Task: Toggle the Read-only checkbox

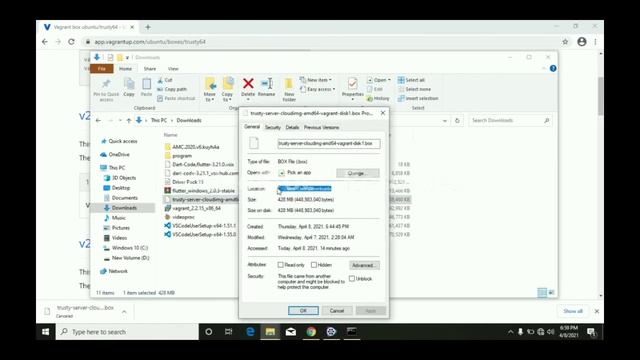Action: (x=280, y=265)
